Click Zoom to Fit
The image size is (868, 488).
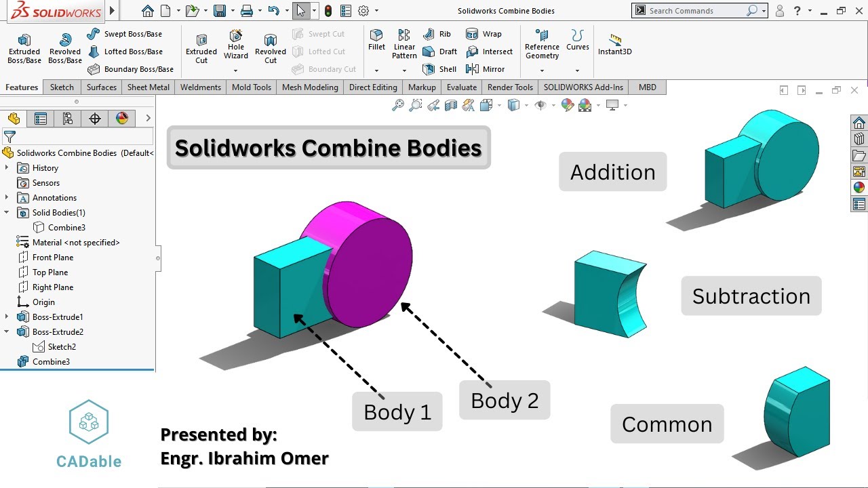pyautogui.click(x=398, y=105)
